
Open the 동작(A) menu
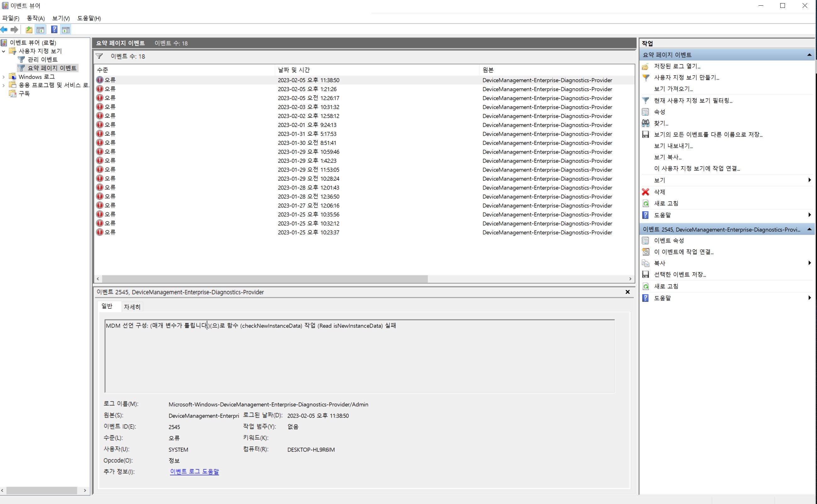36,18
